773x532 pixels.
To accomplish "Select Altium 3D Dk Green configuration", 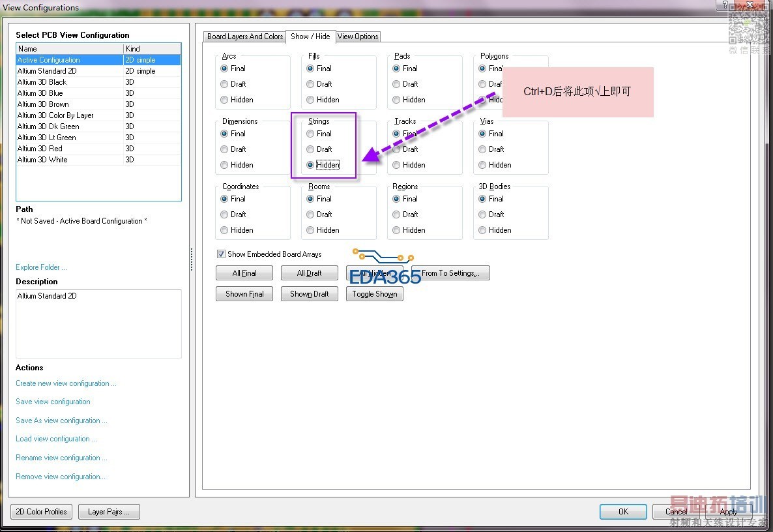I will (x=98, y=126).
